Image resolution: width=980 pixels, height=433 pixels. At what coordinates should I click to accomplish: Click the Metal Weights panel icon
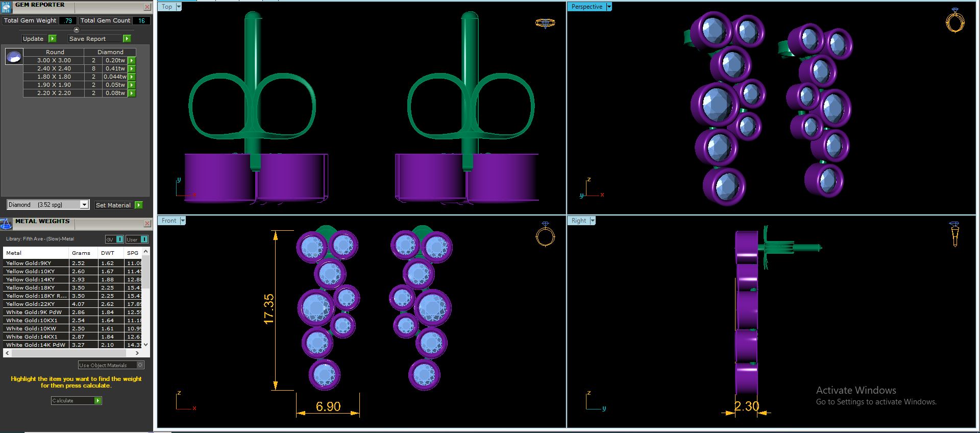click(6, 224)
